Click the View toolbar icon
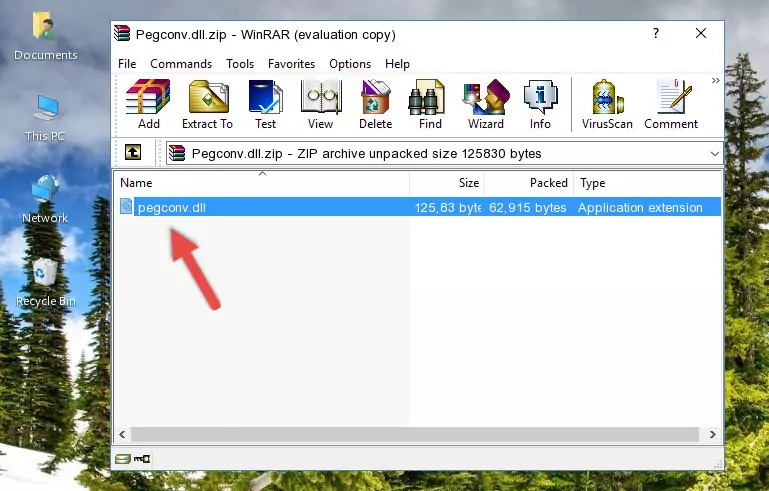 [x=321, y=104]
